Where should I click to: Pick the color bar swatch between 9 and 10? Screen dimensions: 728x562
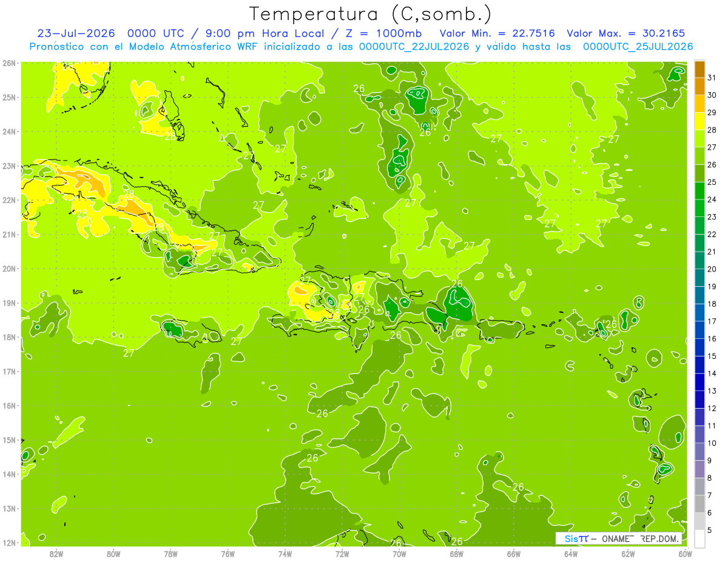[699, 452]
